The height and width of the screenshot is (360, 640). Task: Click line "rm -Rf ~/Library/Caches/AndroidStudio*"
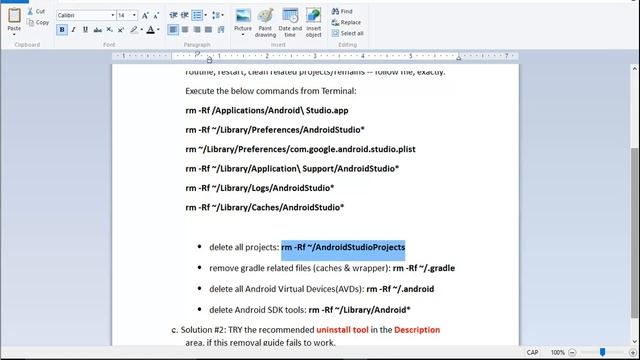[x=264, y=207]
